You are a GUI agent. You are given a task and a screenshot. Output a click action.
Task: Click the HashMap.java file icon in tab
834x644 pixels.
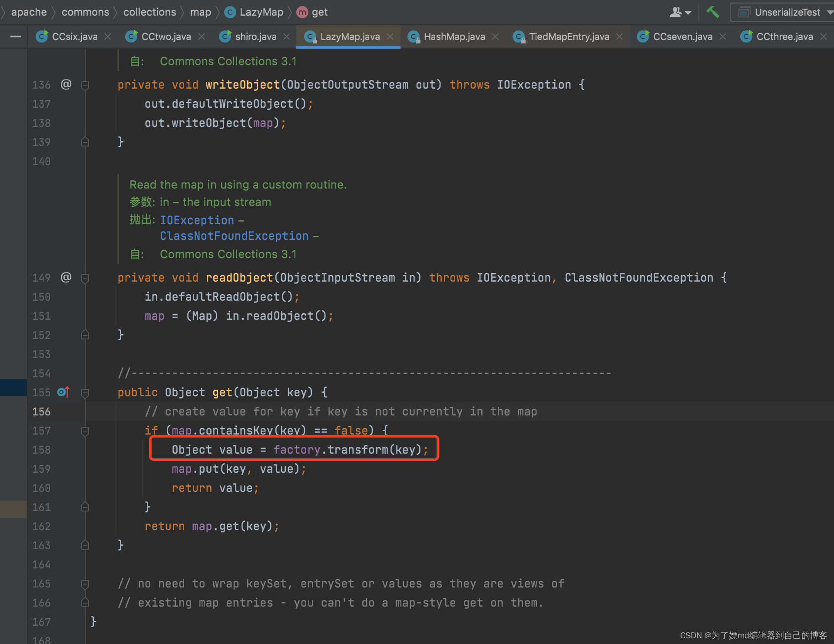point(414,37)
